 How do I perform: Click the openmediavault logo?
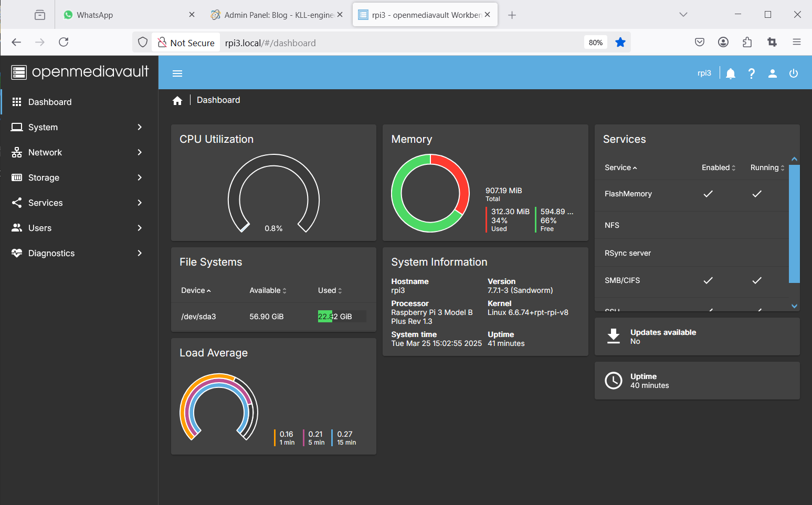80,72
